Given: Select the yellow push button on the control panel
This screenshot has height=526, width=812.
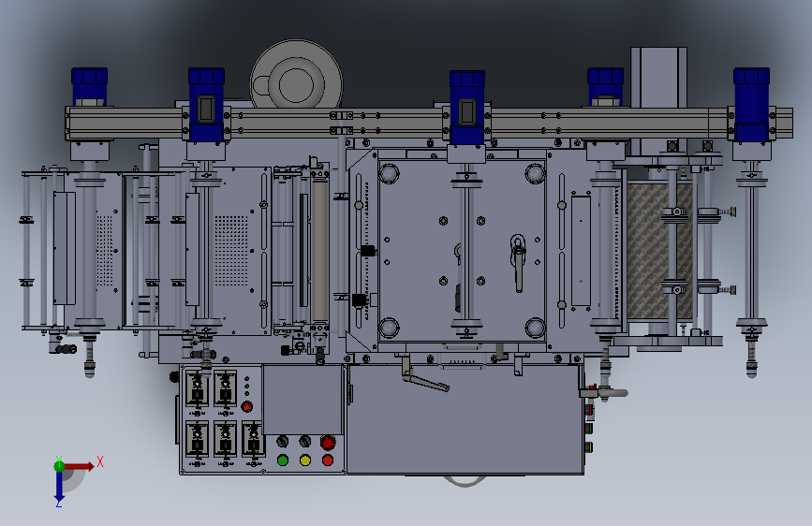Looking at the screenshot, I should pos(305,460).
